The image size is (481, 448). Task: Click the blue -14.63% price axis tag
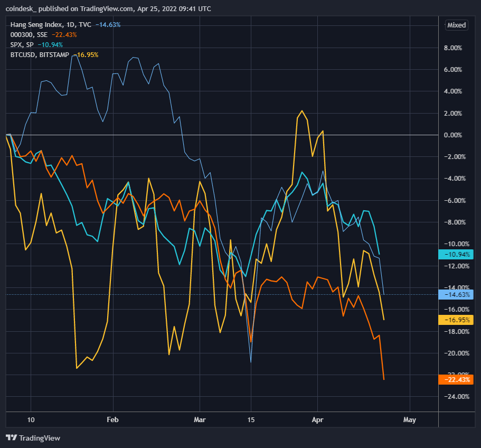[x=456, y=294]
